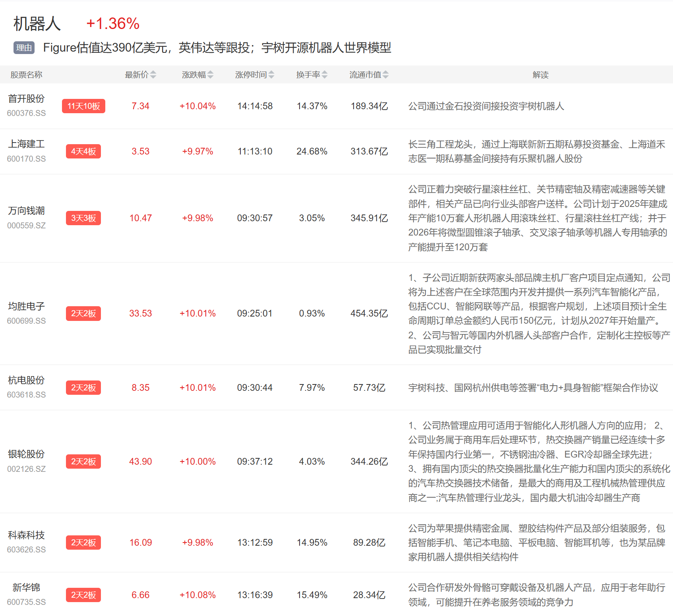Image resolution: width=673 pixels, height=616 pixels.
Task: Sort by 涨停时间 sort icon
Action: pos(271,75)
